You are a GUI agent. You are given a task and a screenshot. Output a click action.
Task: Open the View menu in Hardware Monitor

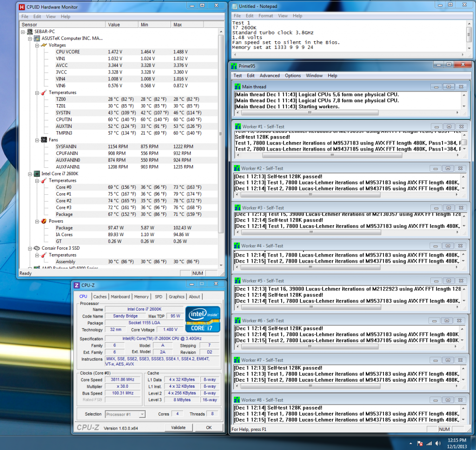(51, 16)
